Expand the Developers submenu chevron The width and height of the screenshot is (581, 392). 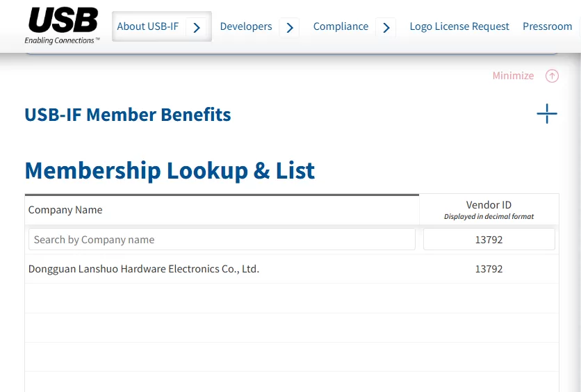pos(290,27)
